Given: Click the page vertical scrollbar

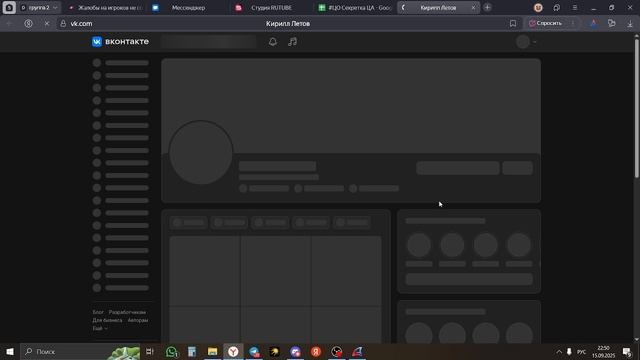Looking at the screenshot, I should 636,108.
